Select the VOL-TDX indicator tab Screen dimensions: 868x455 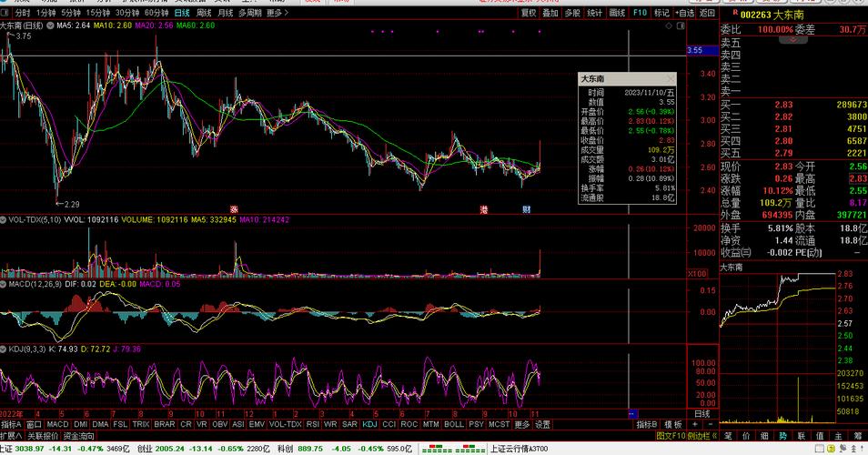pyautogui.click(x=286, y=425)
